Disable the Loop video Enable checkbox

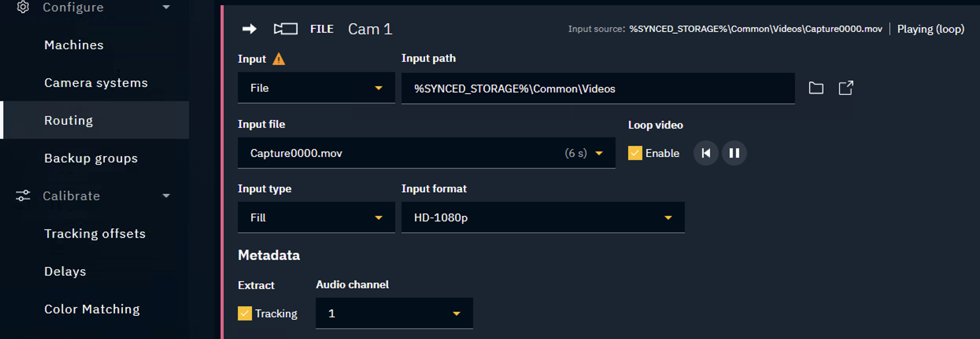point(635,153)
